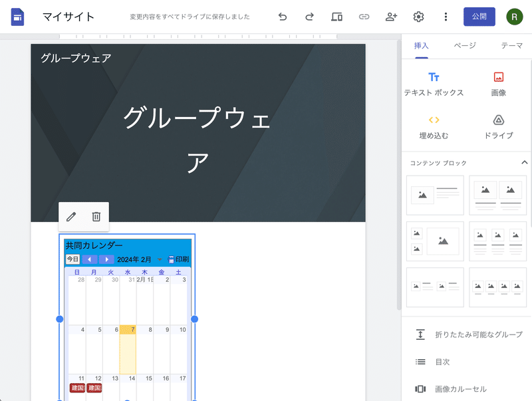
Task: Collapse the コンテンツ ブロック section
Action: [524, 162]
